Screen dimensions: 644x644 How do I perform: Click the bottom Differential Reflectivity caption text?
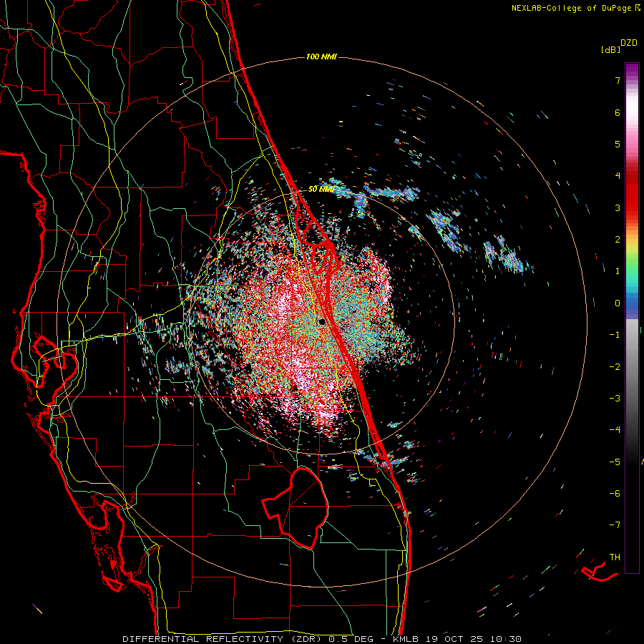(x=322, y=639)
